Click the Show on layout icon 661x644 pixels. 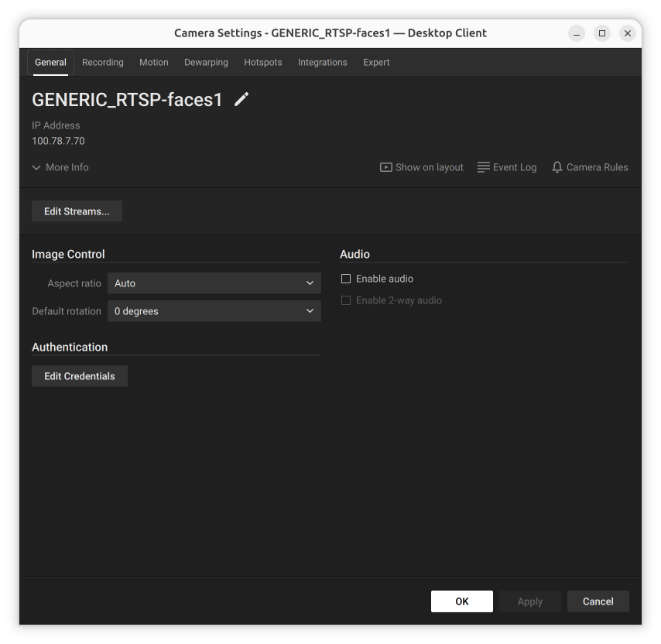tap(385, 167)
